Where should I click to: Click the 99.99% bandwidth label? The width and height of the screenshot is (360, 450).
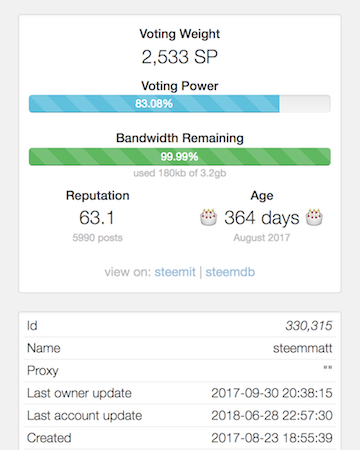point(179,157)
